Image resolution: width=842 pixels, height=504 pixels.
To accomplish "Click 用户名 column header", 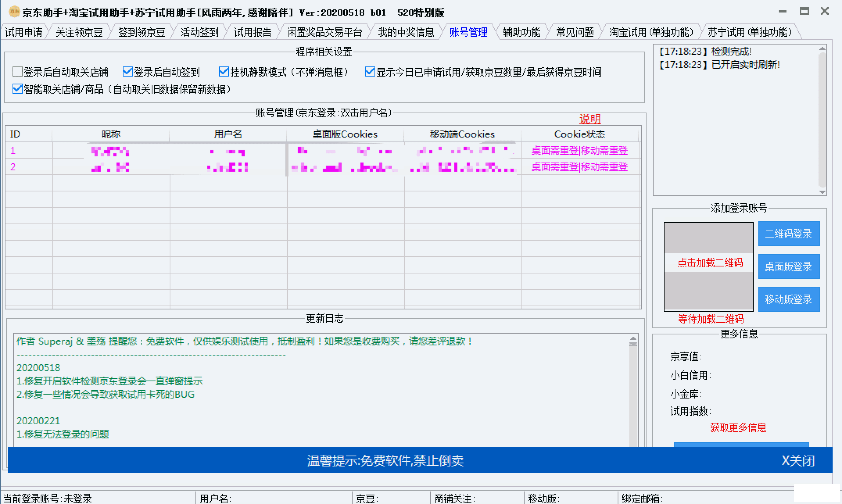I will pyautogui.click(x=228, y=134).
